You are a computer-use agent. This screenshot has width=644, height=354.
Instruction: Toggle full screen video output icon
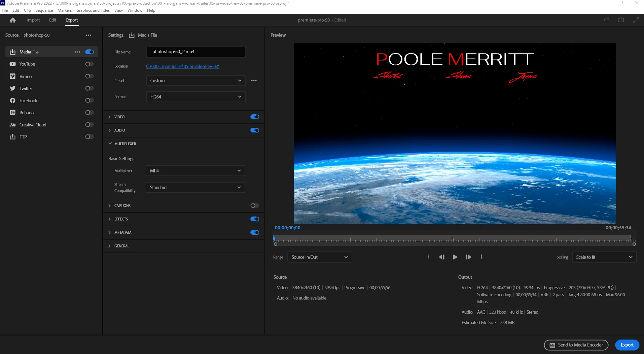(636, 20)
